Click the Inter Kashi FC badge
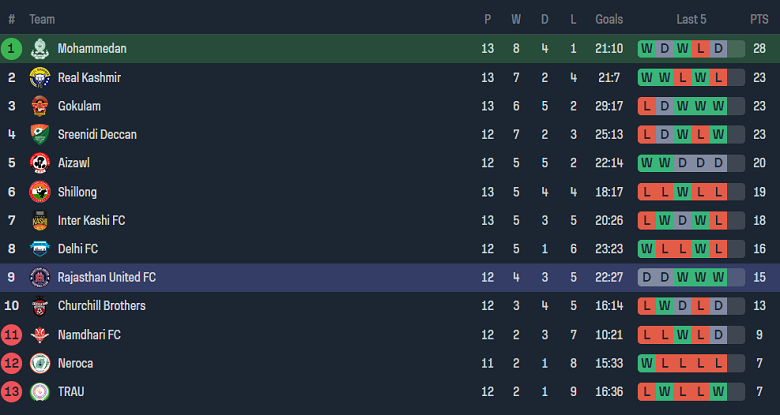This screenshot has width=780, height=415. tap(40, 220)
